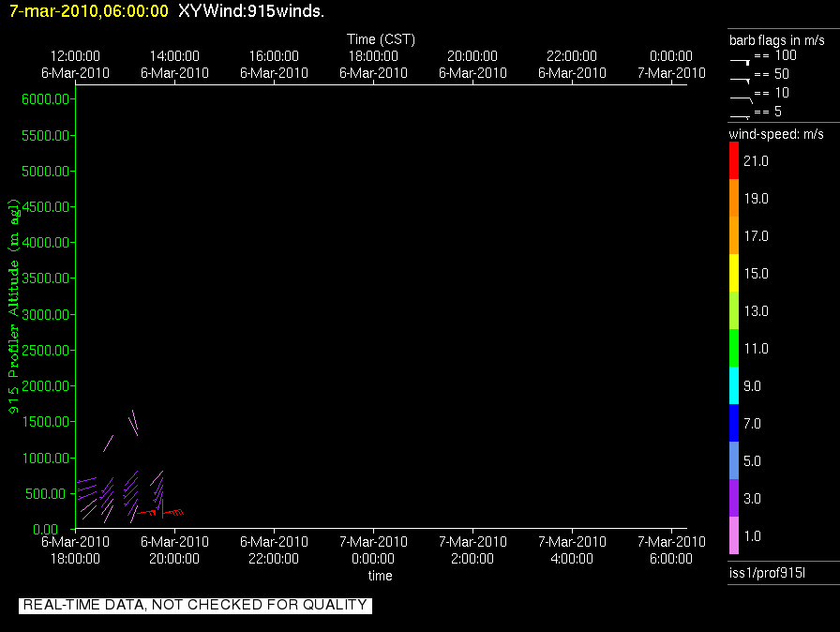Click the '12:00:00 6-Mar-2010' top axis tick
This screenshot has width=840, height=632.
click(76, 65)
